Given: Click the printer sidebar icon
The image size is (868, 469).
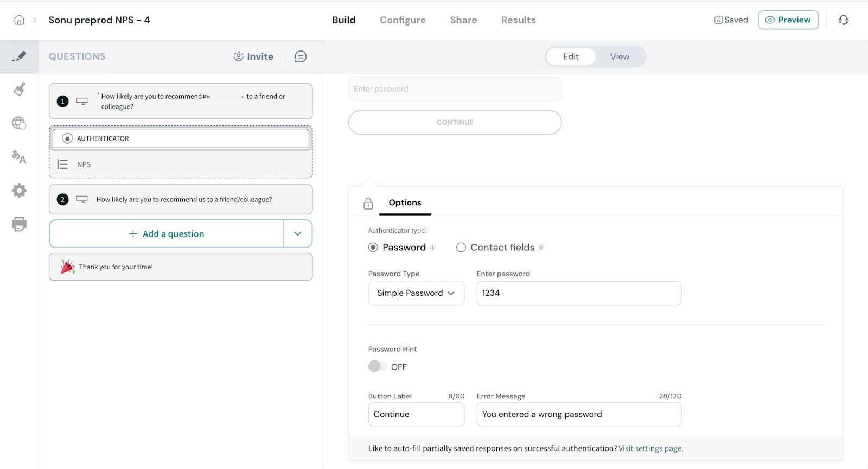Looking at the screenshot, I should pos(19,224).
